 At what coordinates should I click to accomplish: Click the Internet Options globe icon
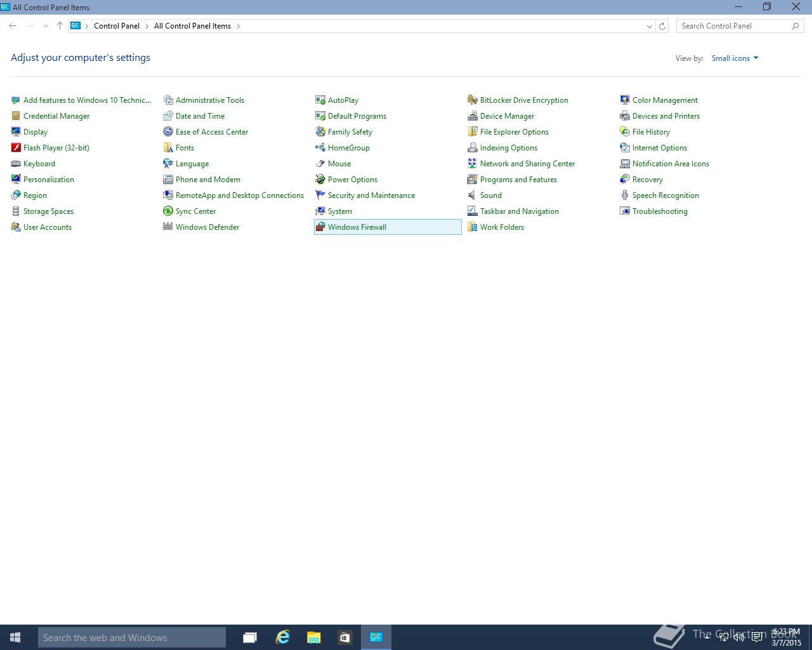625,148
